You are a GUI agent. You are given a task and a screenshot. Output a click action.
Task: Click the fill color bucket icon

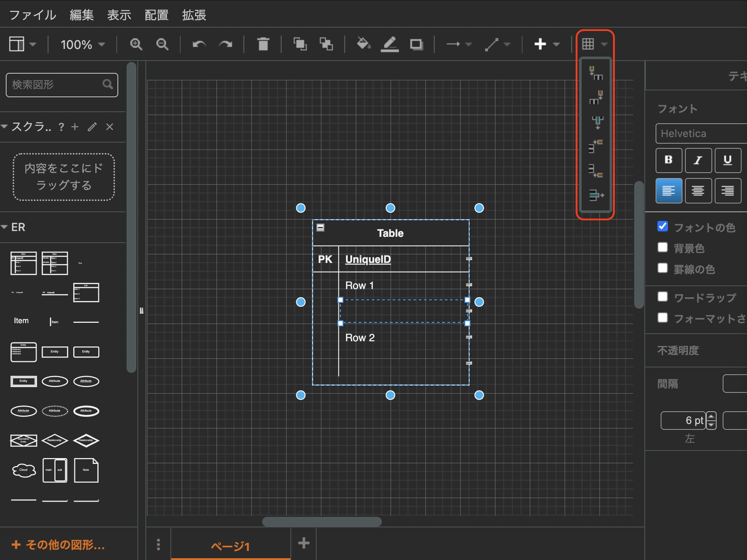363,44
